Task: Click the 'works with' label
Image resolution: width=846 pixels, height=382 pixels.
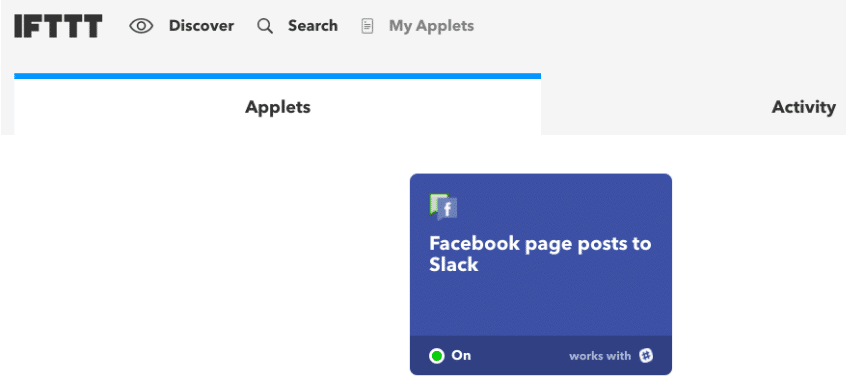Action: click(x=600, y=356)
